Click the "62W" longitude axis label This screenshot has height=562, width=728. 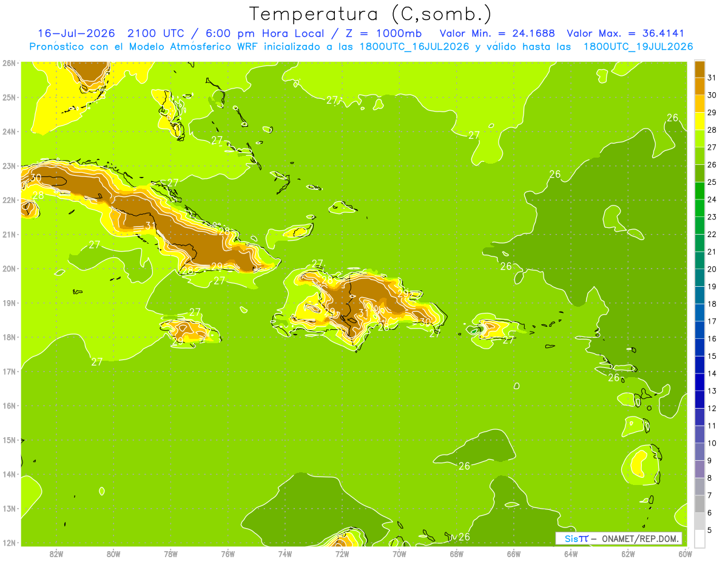[x=629, y=554]
